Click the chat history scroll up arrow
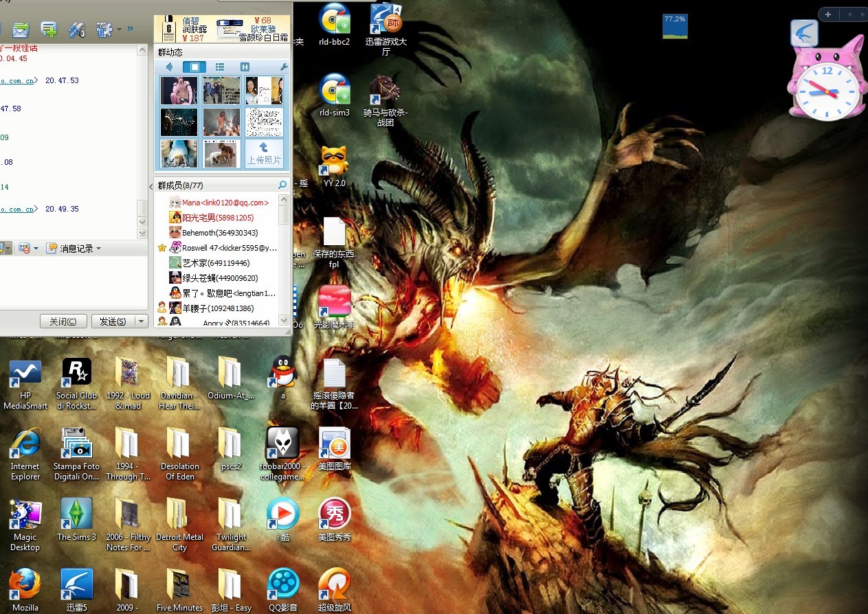This screenshot has width=868, height=614. [142, 50]
